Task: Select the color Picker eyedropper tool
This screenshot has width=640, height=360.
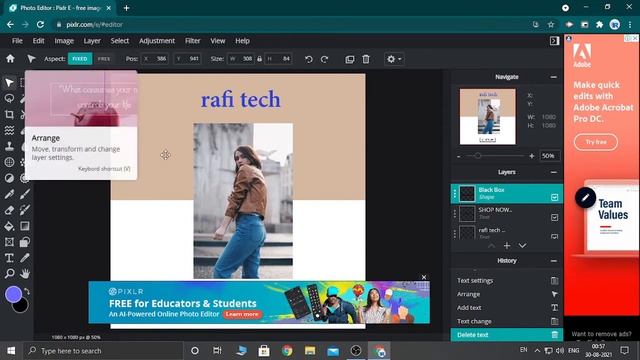Action: point(25,258)
